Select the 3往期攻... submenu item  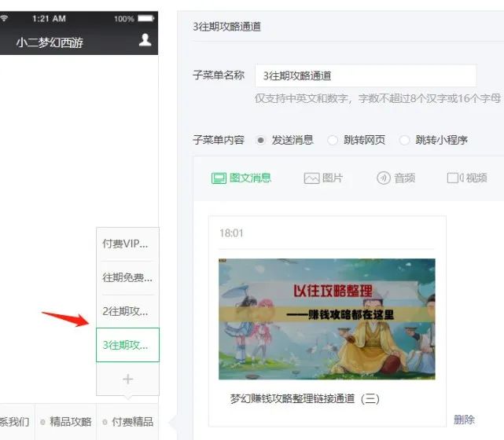127,345
